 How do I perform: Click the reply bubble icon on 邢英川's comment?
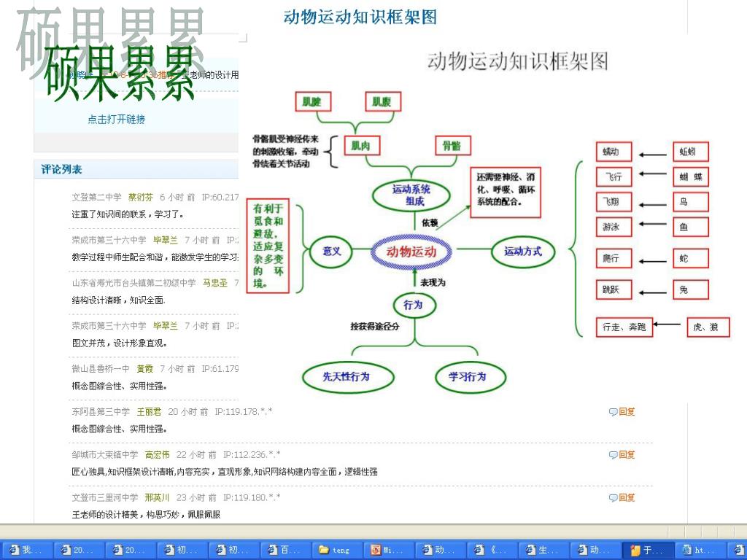coord(613,497)
